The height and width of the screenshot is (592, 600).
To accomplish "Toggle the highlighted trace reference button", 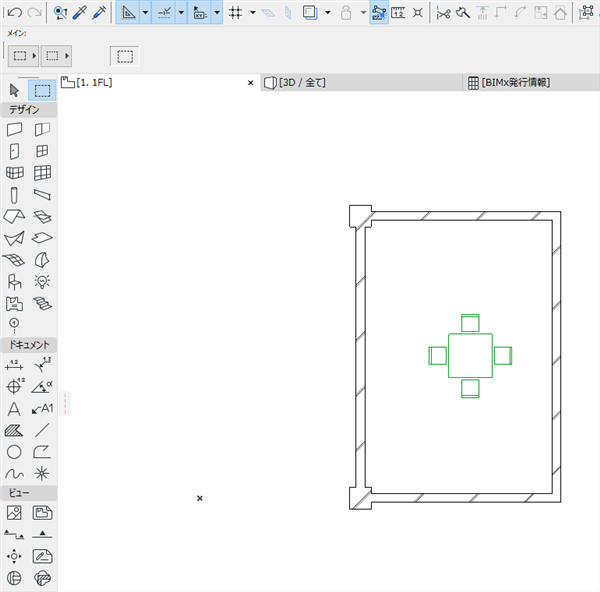I will coord(379,13).
